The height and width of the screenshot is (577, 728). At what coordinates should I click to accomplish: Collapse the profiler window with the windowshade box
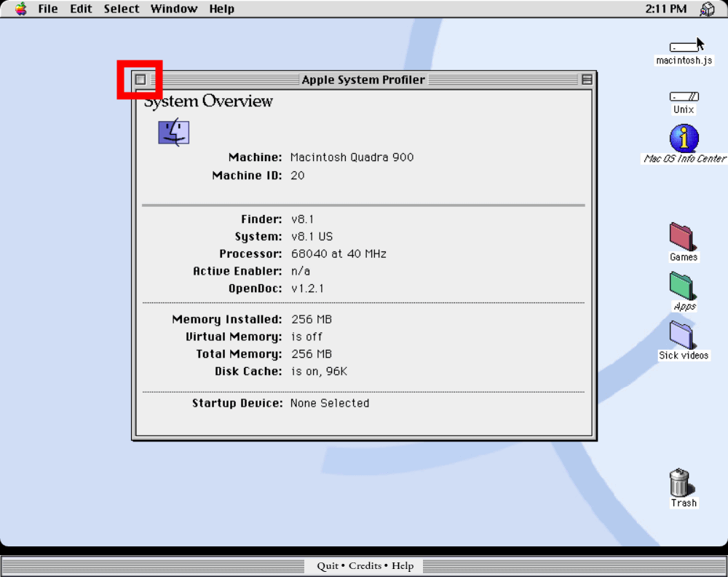pyautogui.click(x=586, y=79)
